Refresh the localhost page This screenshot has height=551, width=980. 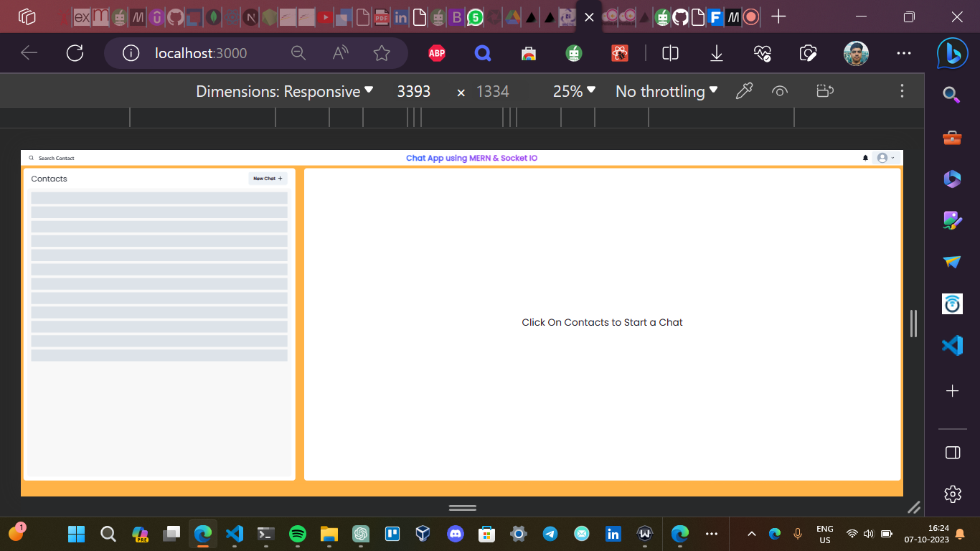75,53
